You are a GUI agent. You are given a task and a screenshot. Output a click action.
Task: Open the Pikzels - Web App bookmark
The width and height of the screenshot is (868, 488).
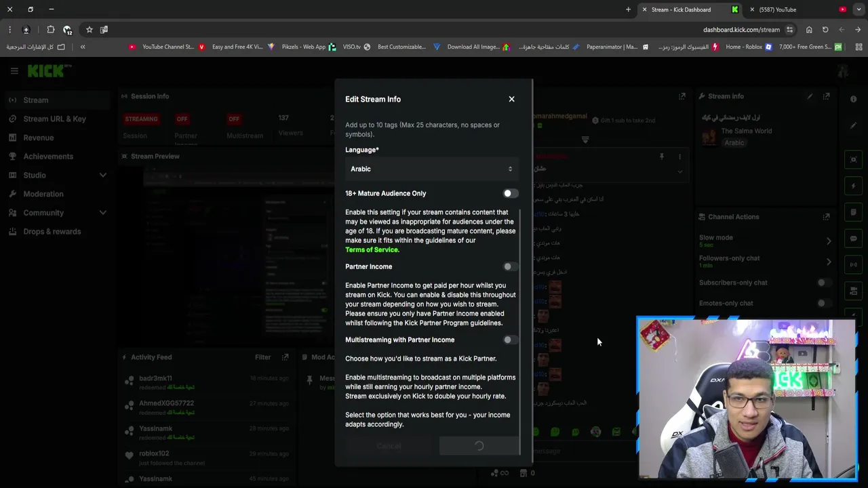coord(309,47)
